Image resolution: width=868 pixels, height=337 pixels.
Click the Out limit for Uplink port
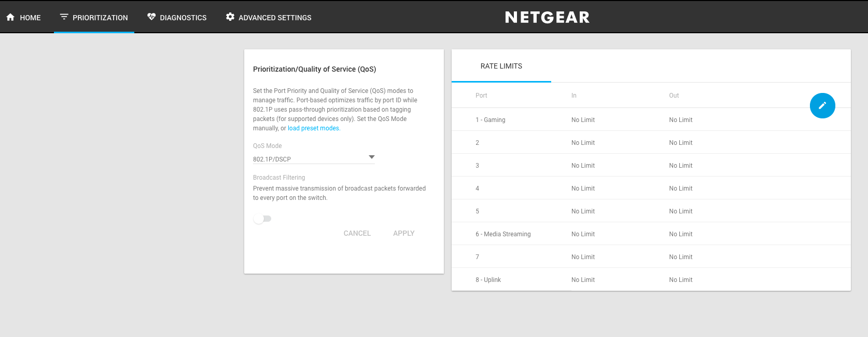pyautogui.click(x=680, y=280)
